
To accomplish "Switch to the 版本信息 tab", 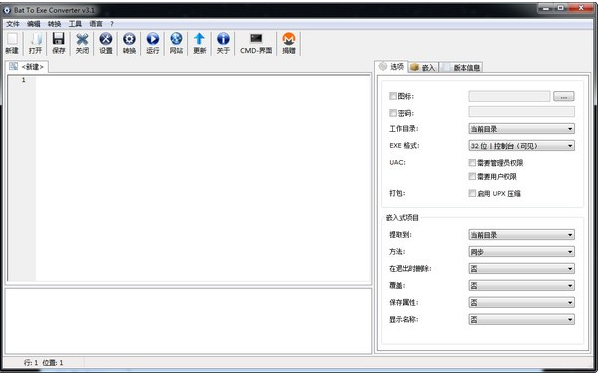I will 461,68.
